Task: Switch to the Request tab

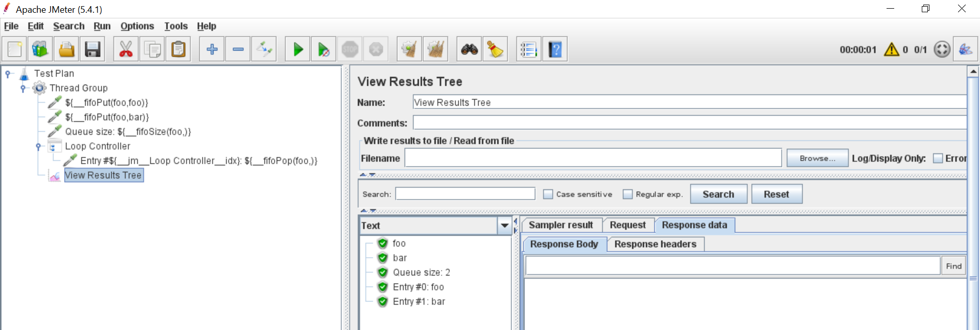Action: 628,225
